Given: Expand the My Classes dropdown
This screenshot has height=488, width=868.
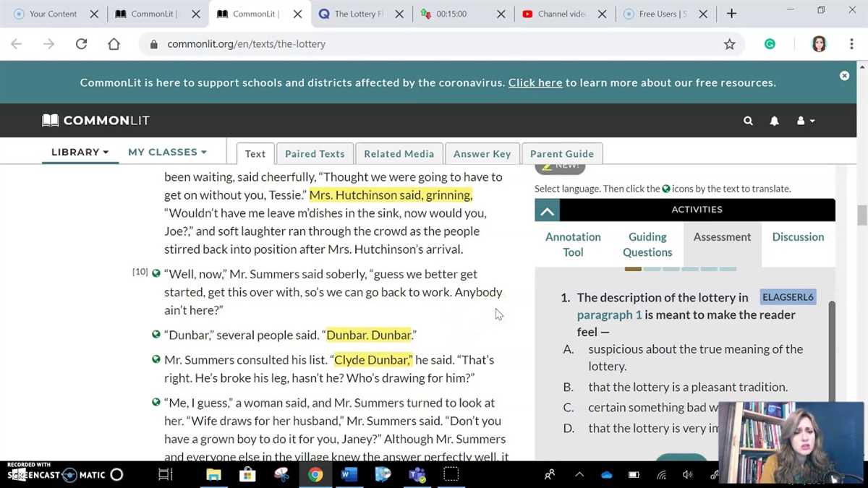Looking at the screenshot, I should point(167,152).
